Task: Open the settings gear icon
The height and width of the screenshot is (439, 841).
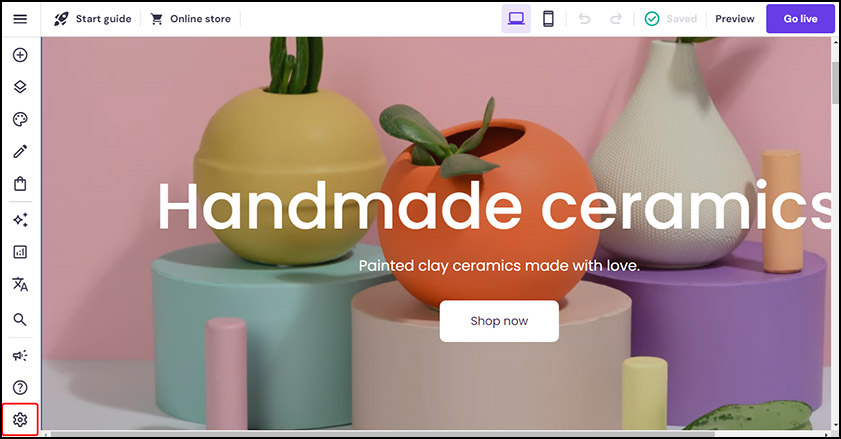Action: point(20,420)
